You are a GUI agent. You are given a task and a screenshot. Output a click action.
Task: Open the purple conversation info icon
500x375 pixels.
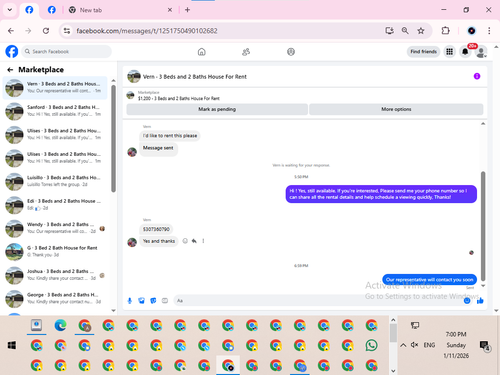pos(477,76)
